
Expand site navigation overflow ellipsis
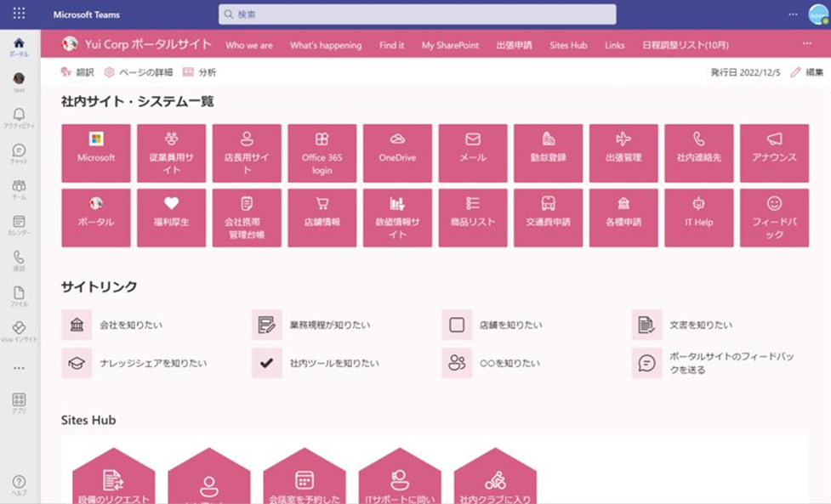pyautogui.click(x=806, y=43)
